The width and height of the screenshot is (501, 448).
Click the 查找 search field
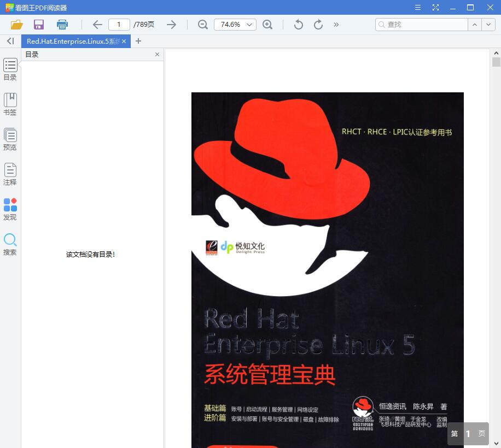click(422, 25)
